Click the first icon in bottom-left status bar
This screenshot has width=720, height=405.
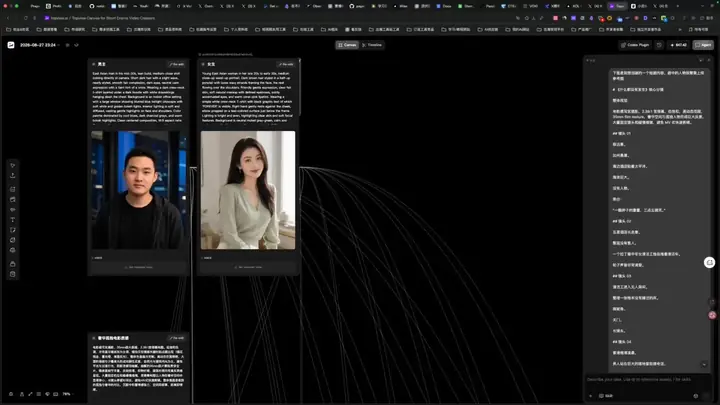(11, 394)
